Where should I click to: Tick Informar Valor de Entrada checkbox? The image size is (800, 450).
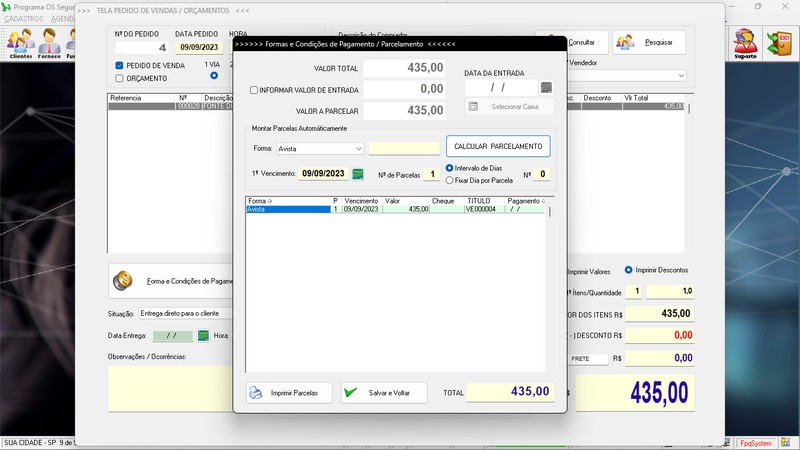[x=254, y=90]
